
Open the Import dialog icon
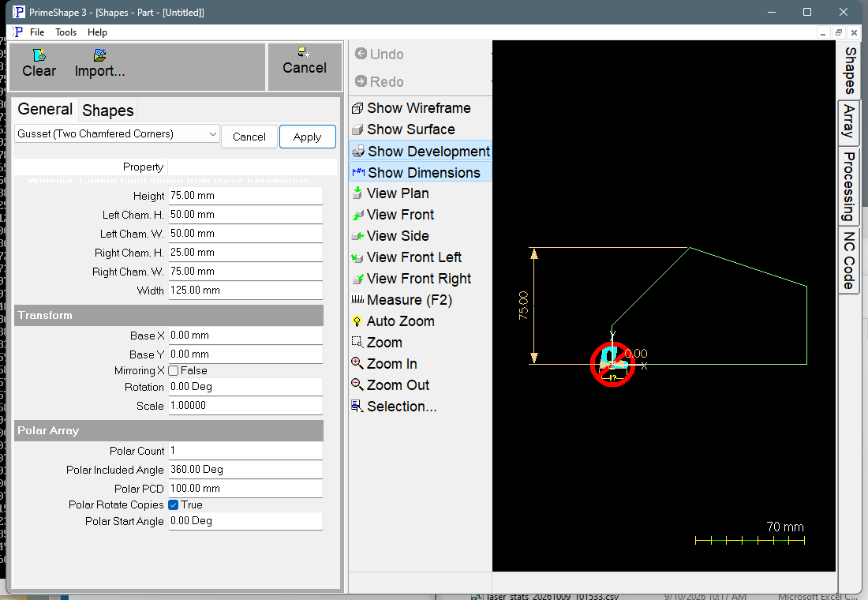(99, 55)
